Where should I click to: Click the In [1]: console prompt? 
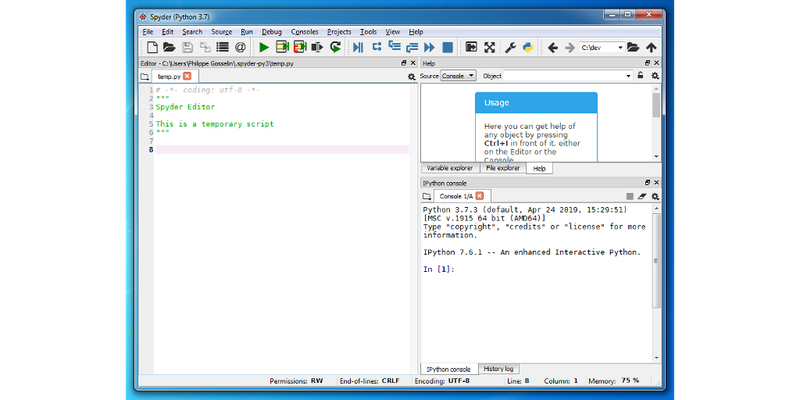tap(439, 269)
